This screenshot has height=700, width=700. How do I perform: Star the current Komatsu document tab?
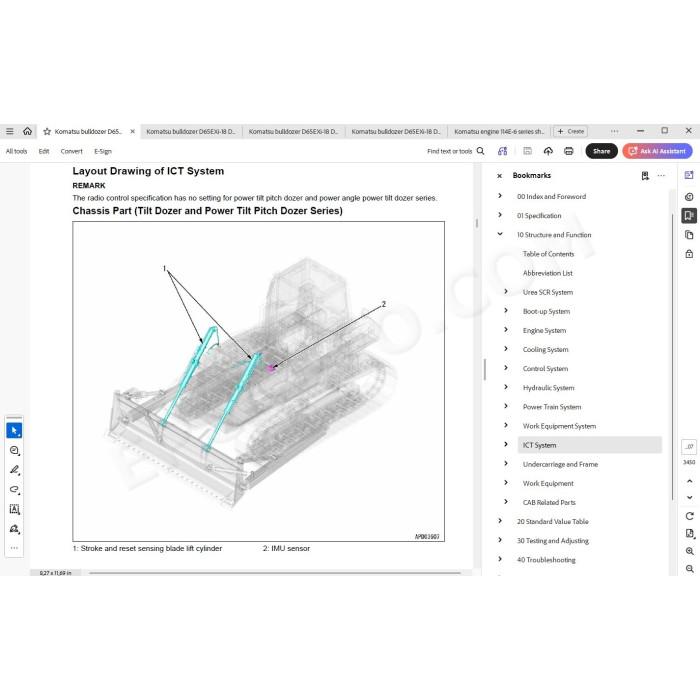click(x=47, y=132)
